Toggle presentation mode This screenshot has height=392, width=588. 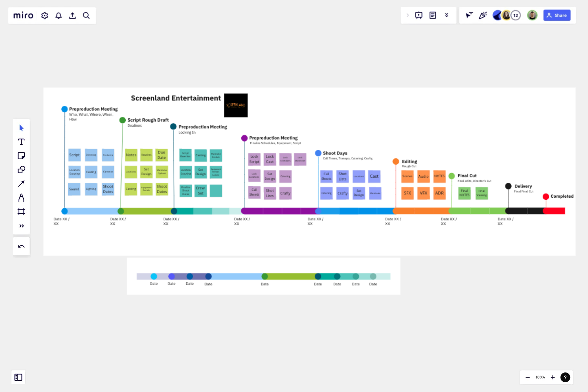coord(419,15)
